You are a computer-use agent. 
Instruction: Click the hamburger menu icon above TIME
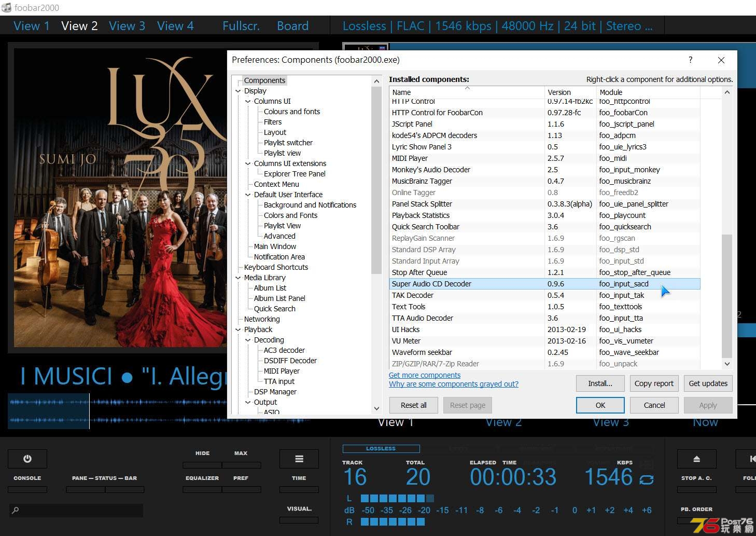[299, 459]
